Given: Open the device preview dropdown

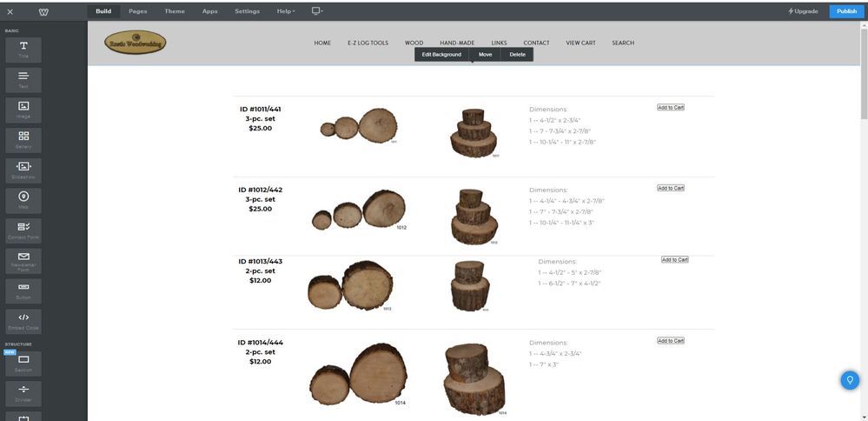Looking at the screenshot, I should coord(316,11).
